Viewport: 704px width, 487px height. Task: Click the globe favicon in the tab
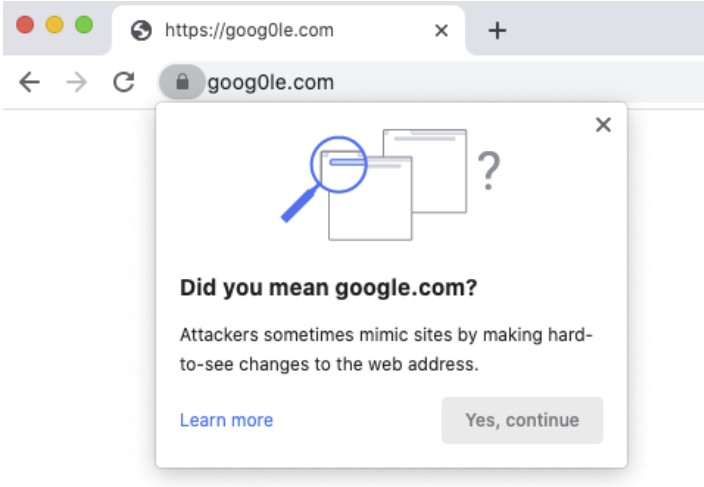(142, 30)
